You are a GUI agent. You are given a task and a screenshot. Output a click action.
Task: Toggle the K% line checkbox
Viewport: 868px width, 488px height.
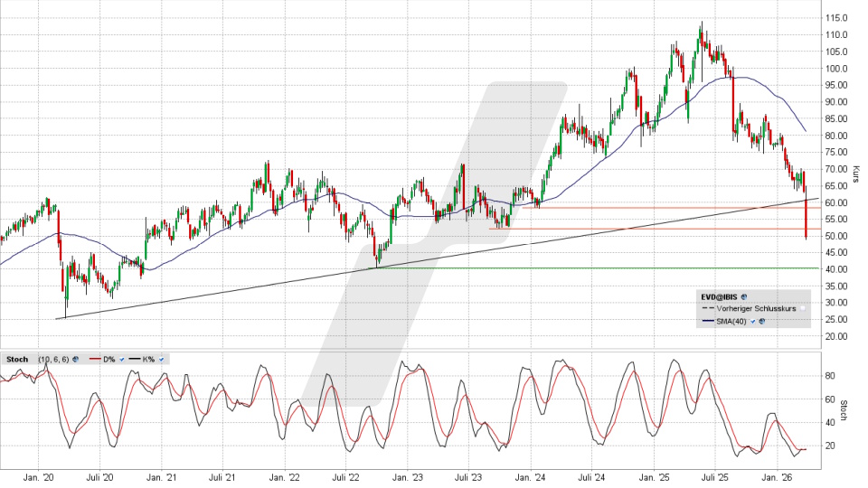pyautogui.click(x=161, y=360)
